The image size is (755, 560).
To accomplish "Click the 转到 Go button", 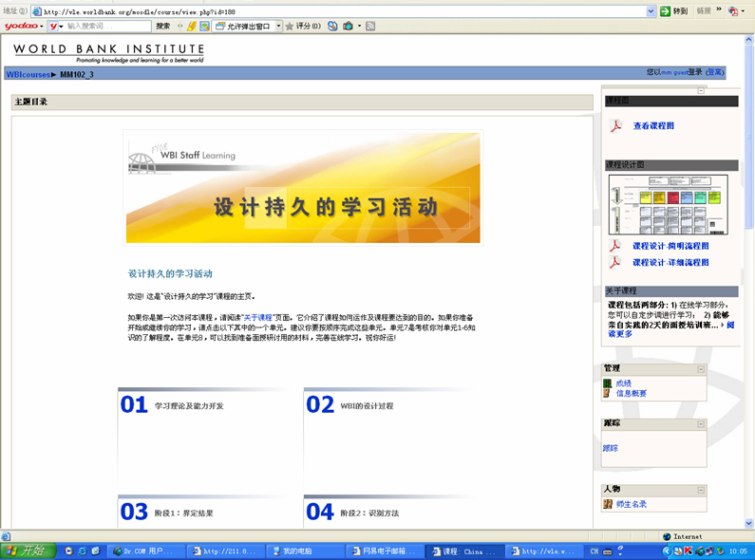I will click(x=674, y=11).
